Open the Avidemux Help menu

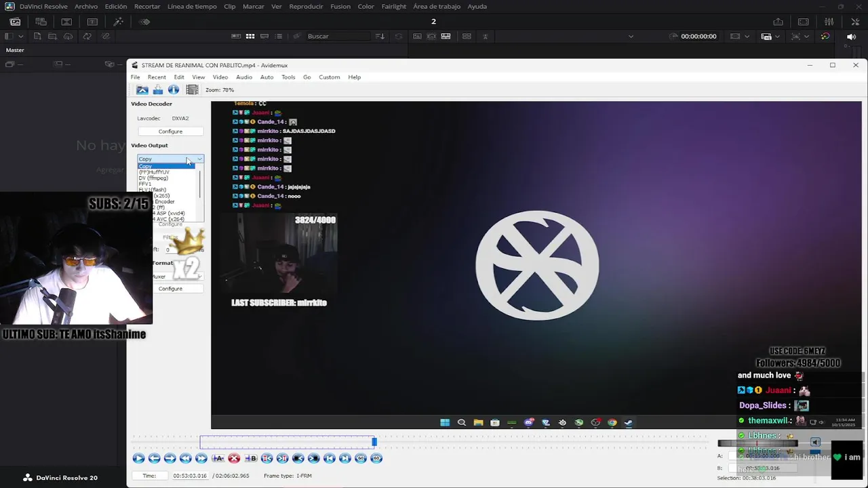click(354, 77)
